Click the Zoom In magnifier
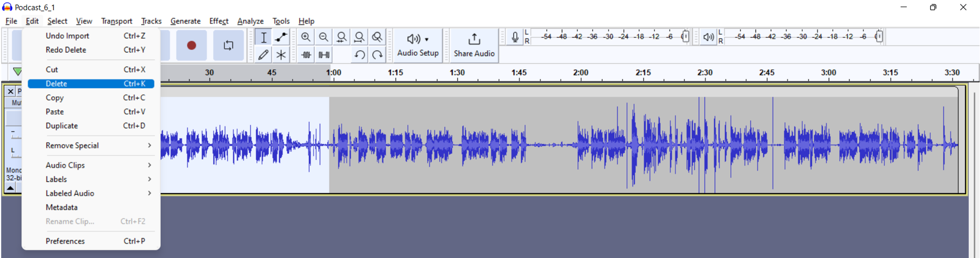 pos(305,37)
